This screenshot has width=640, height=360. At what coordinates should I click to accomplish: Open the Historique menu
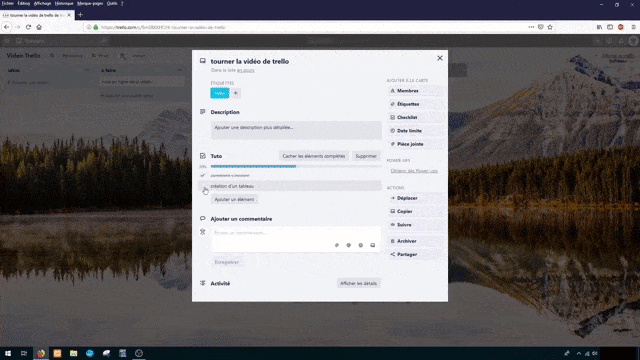pos(64,3)
